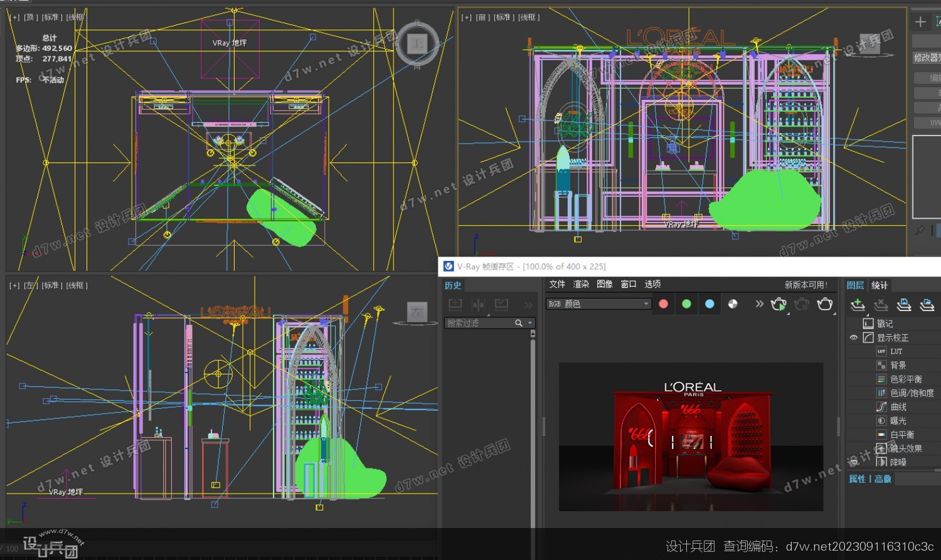Select the 显示校正 layer
The image size is (941, 560).
tap(893, 337)
